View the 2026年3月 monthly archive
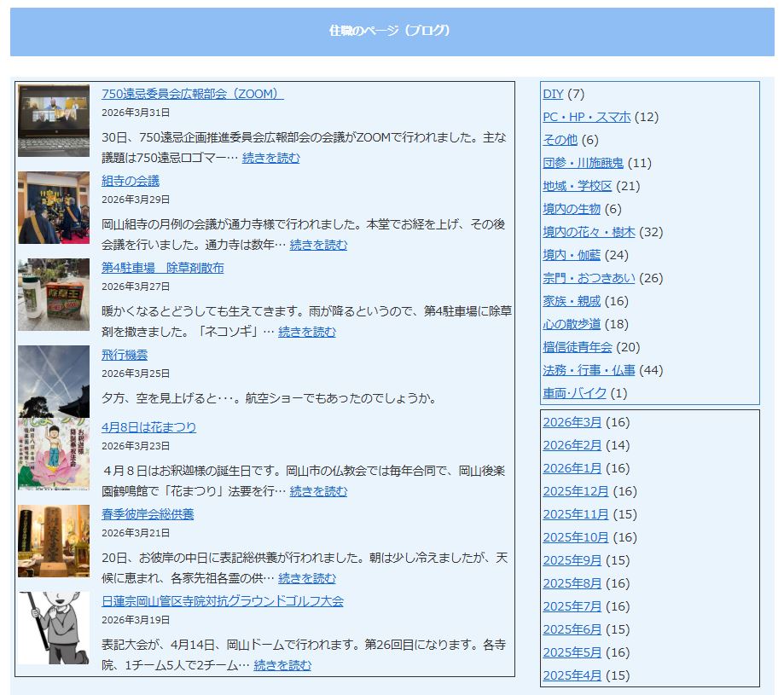784x695 pixels. (x=572, y=422)
